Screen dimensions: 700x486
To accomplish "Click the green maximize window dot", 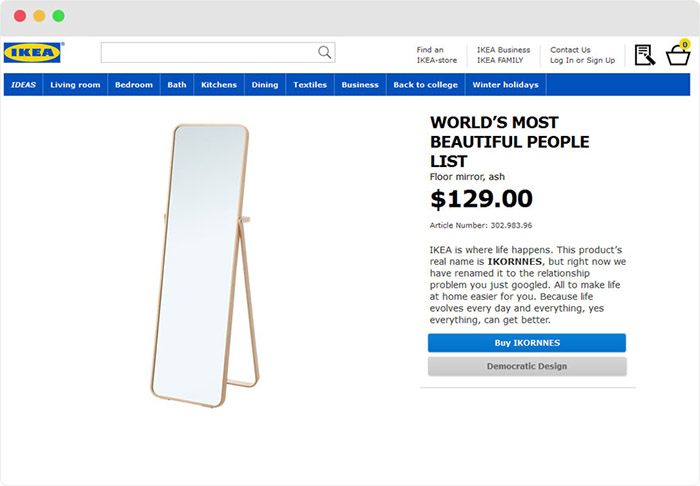I will (58, 16).
